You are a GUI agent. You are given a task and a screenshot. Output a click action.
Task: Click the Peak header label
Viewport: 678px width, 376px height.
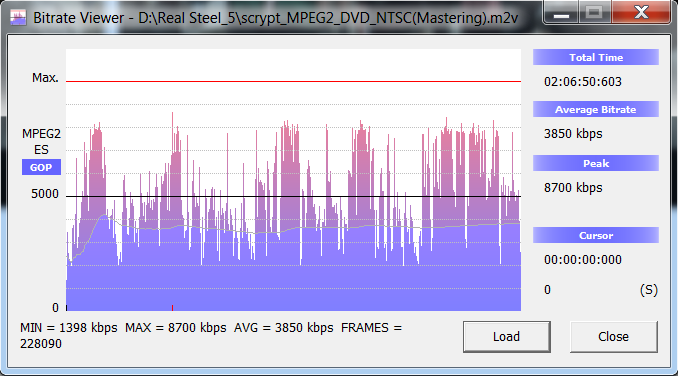(596, 163)
